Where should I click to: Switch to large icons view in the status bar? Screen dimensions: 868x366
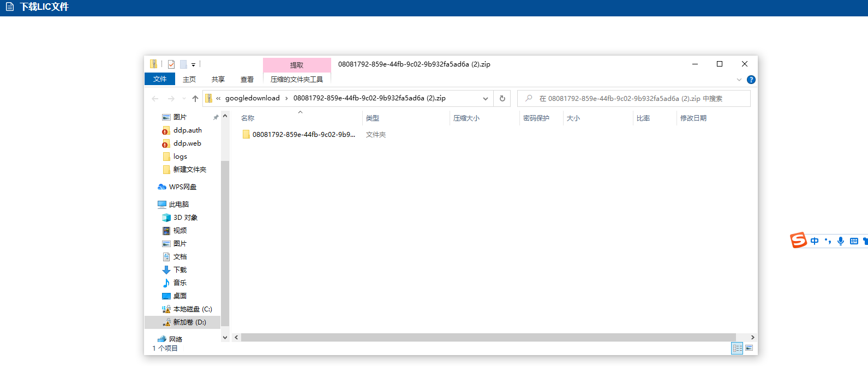749,348
